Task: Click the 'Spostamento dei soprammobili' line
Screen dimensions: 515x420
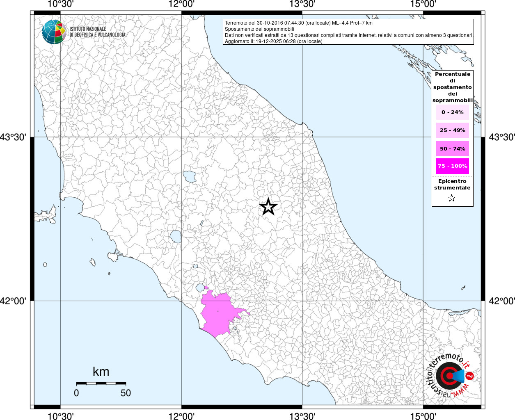Action: click(x=259, y=29)
